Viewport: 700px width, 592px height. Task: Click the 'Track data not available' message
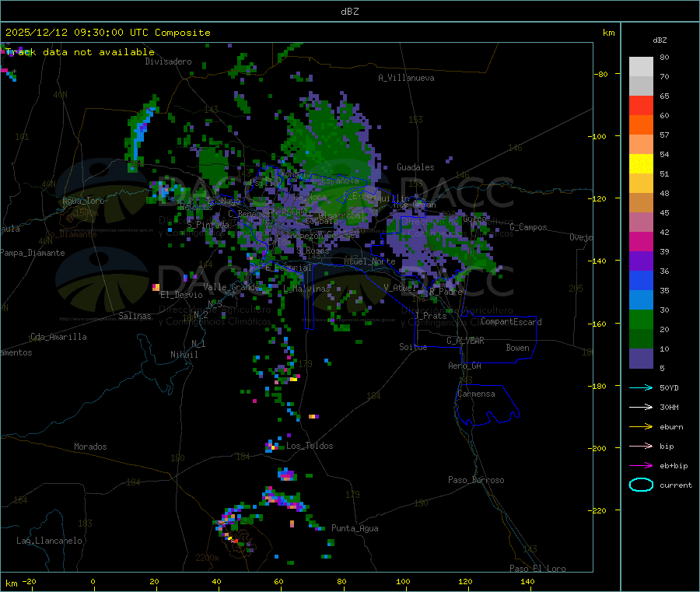tap(79, 52)
